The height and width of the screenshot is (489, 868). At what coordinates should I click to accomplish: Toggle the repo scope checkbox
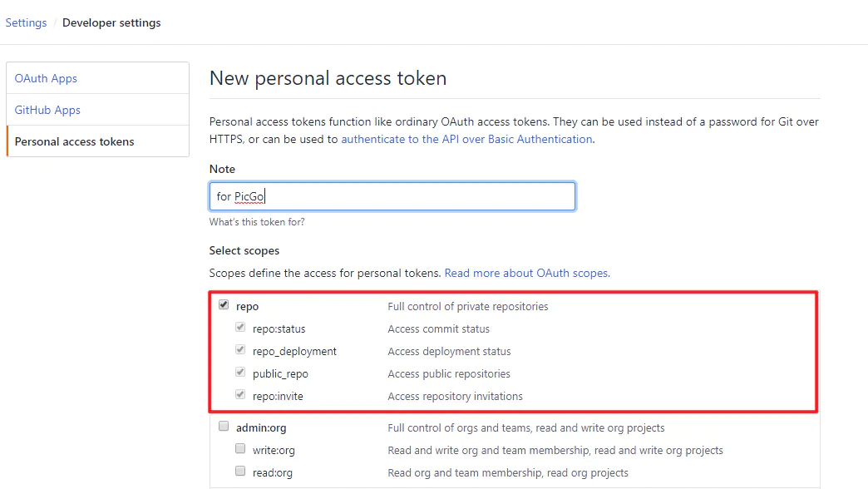[224, 305]
